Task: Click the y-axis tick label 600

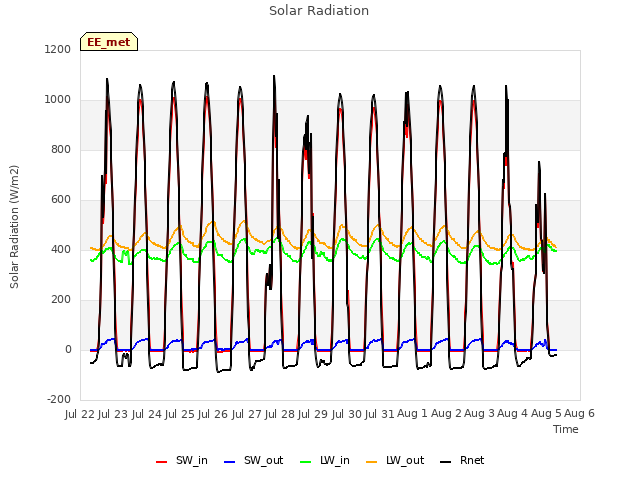Action: click(x=61, y=200)
